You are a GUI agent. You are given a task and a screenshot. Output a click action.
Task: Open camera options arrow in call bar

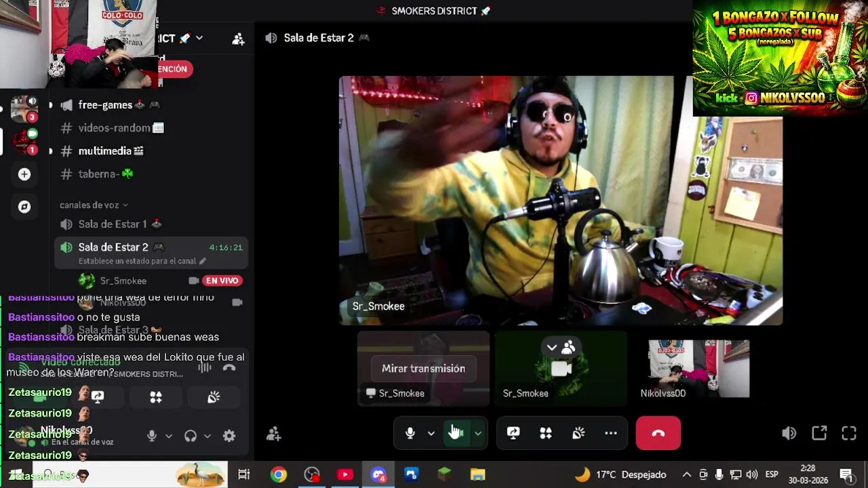coord(478,433)
